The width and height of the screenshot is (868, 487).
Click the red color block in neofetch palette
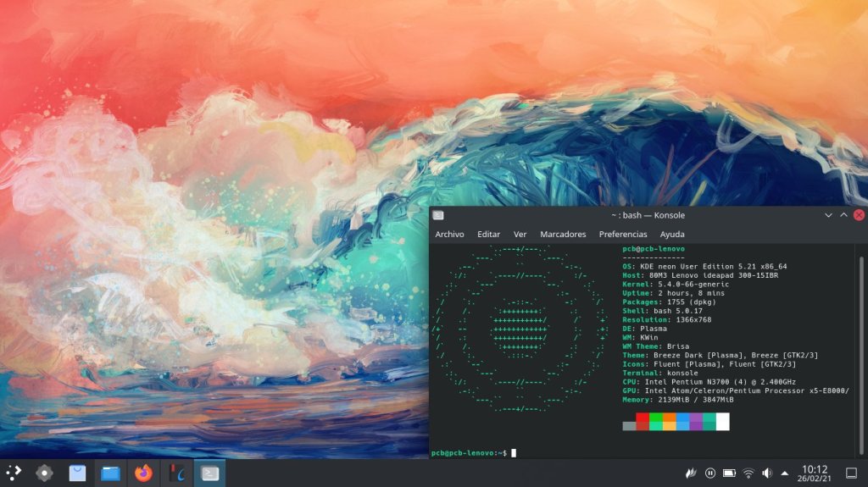click(x=643, y=421)
